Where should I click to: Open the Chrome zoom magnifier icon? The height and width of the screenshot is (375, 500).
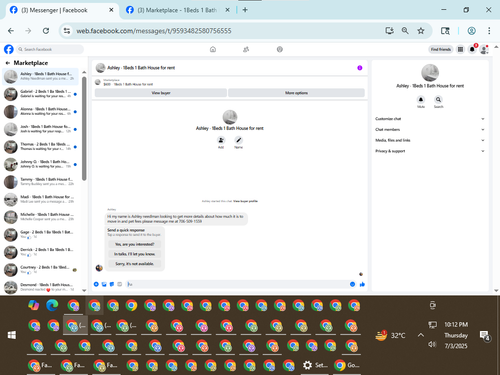(405, 31)
